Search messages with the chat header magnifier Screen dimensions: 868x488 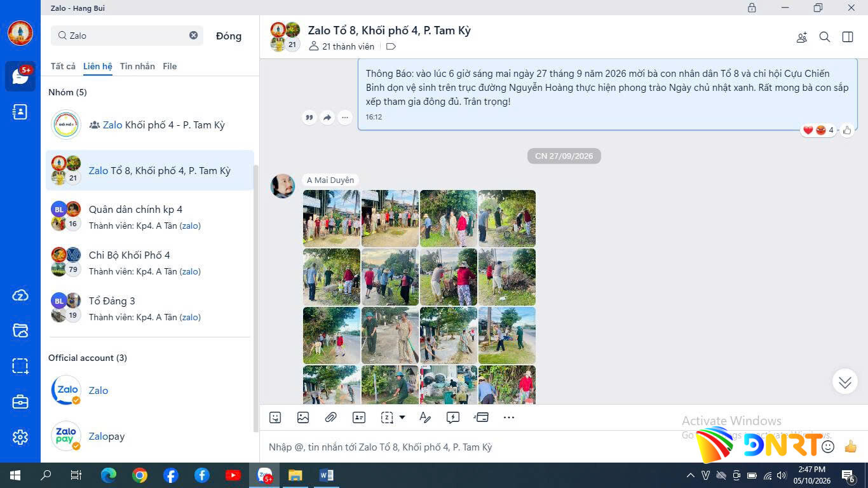825,37
